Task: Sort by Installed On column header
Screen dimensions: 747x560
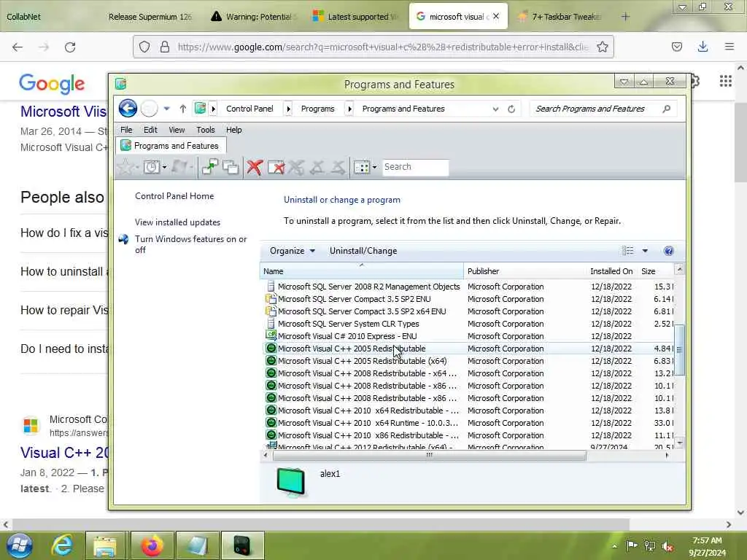Action: (x=612, y=271)
